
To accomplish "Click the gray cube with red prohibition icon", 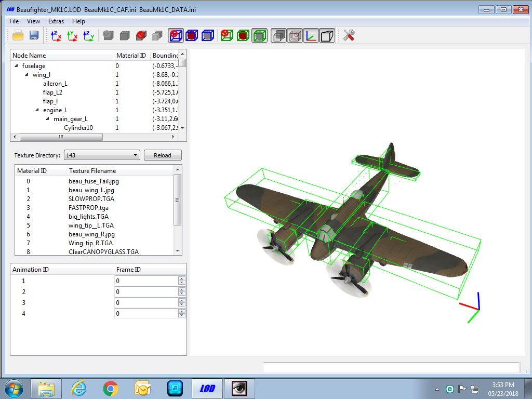I will point(141,35).
